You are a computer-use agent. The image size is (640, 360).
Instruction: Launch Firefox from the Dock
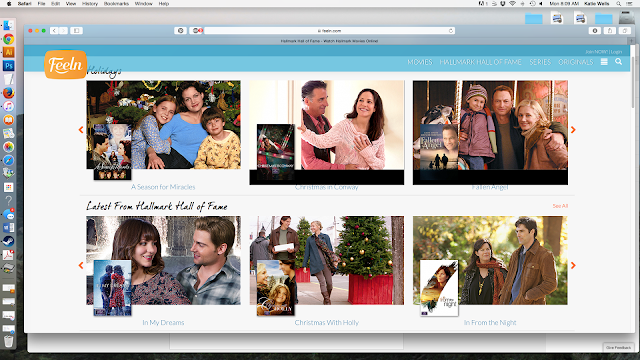9,93
